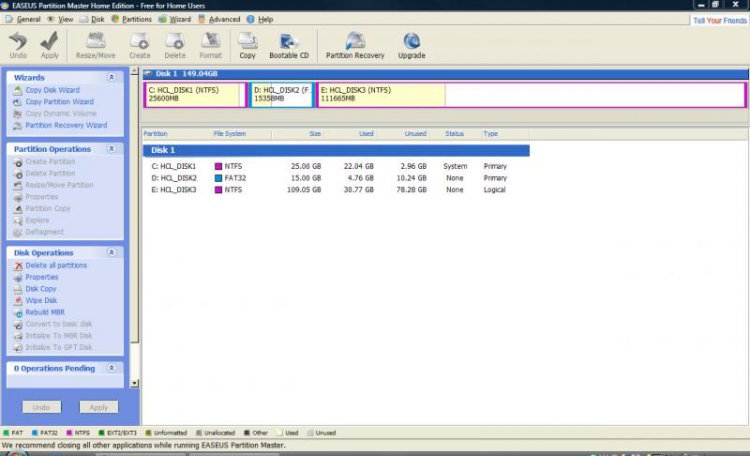This screenshot has width=750, height=456.
Task: Click the Tell Your Friends link
Action: pos(719,21)
